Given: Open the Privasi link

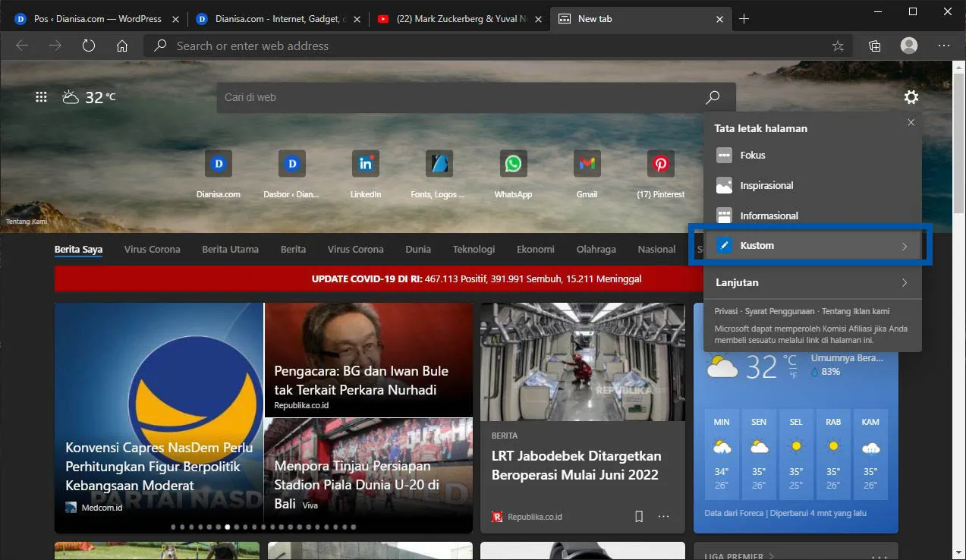Looking at the screenshot, I should [725, 311].
